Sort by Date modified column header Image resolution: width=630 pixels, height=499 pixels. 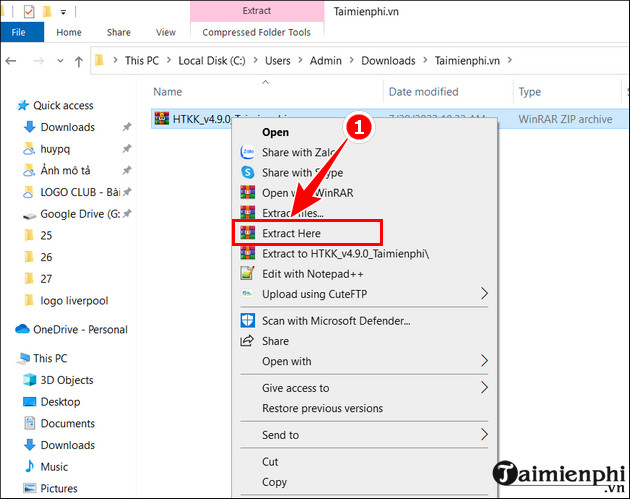click(x=424, y=92)
